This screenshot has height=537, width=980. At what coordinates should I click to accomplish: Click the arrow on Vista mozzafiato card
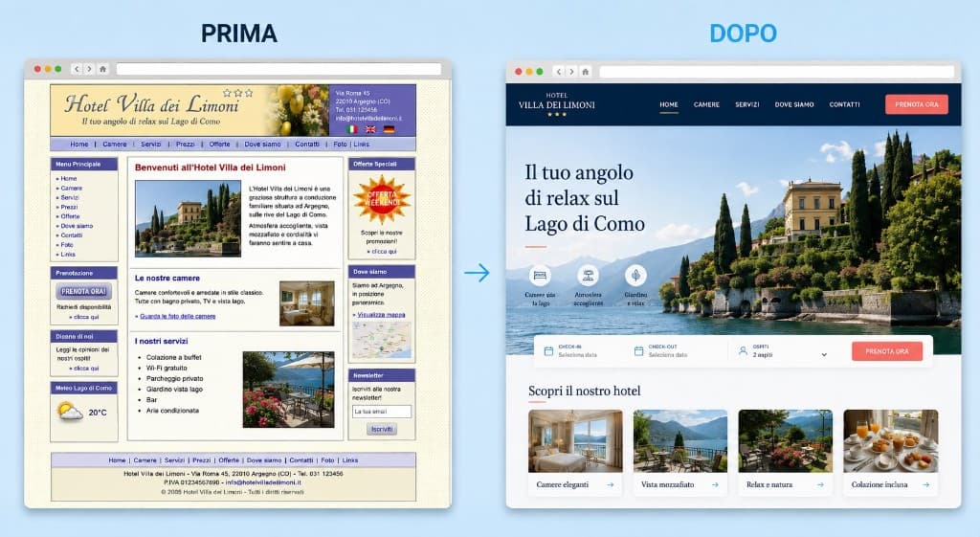click(715, 484)
